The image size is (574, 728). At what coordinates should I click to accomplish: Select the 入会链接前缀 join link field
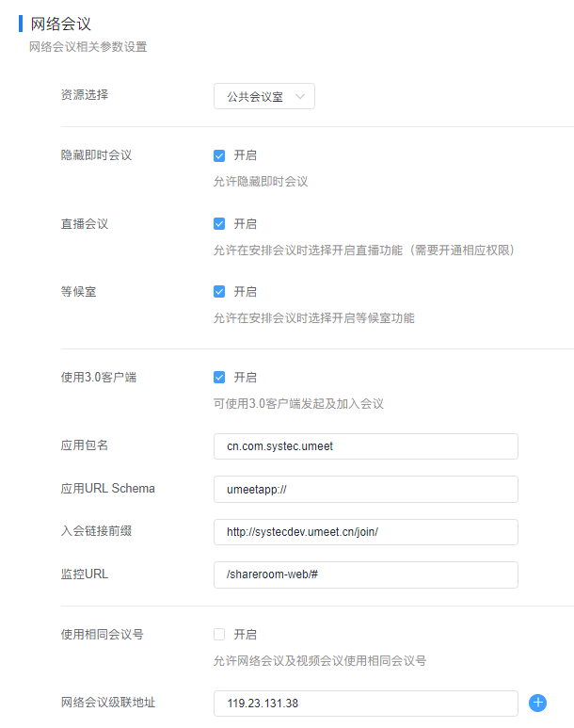pos(365,532)
